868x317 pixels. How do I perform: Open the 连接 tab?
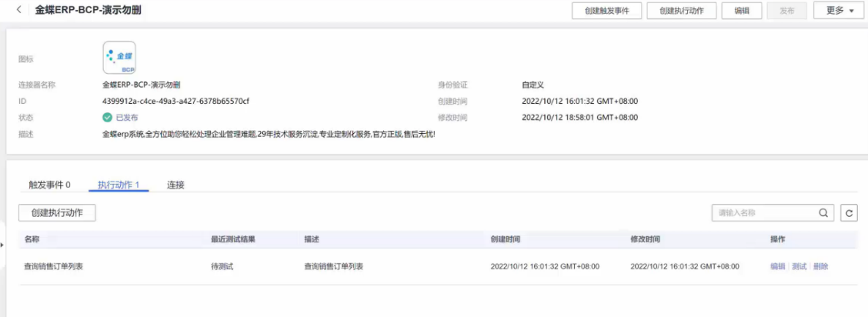(x=176, y=184)
